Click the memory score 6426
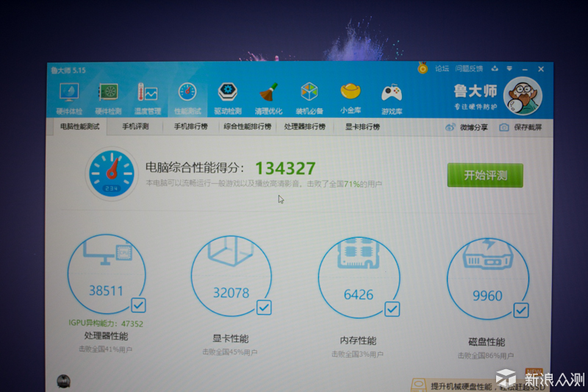 pos(359,294)
